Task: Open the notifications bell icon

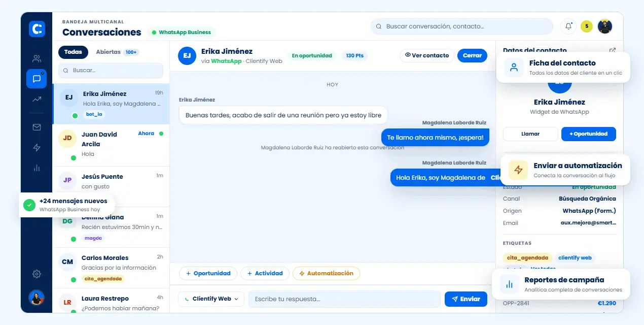Action: [x=568, y=26]
